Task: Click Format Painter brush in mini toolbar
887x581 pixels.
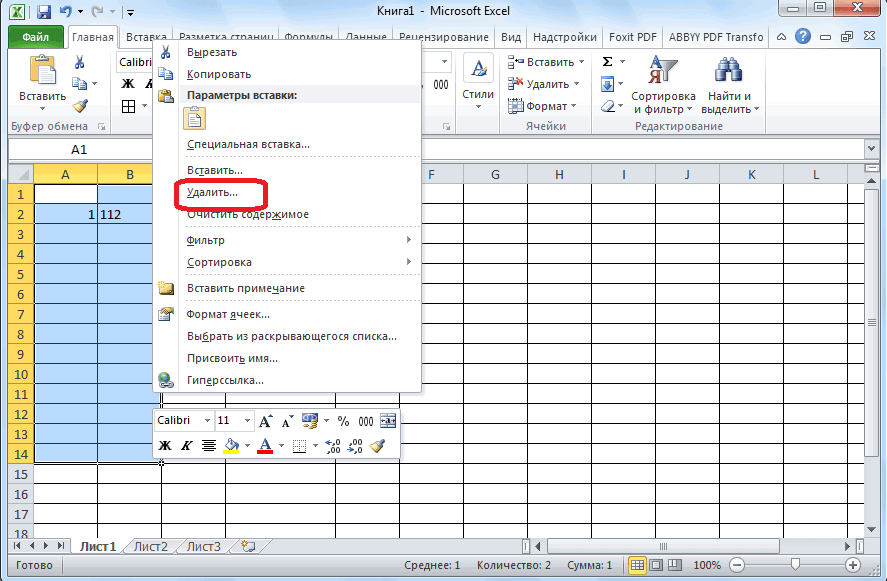Action: pos(378,446)
